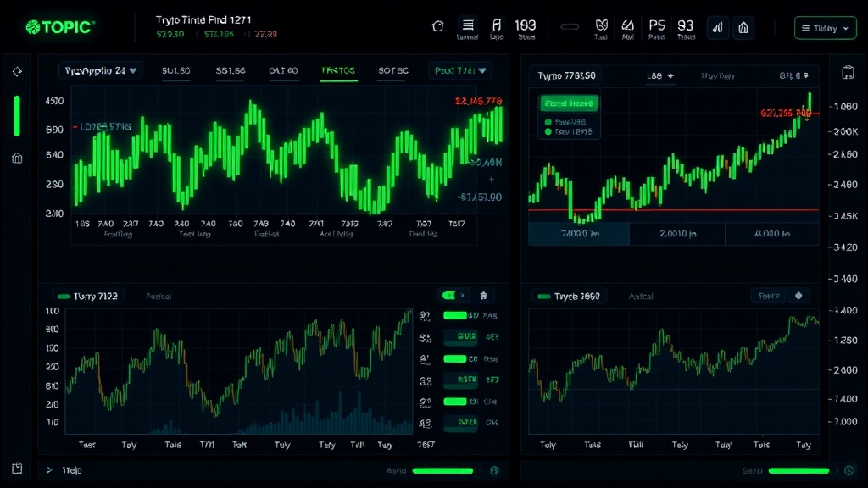Click the round icon right of bottom-right progress bar
Screen dimensions: 868x488
click(849, 470)
